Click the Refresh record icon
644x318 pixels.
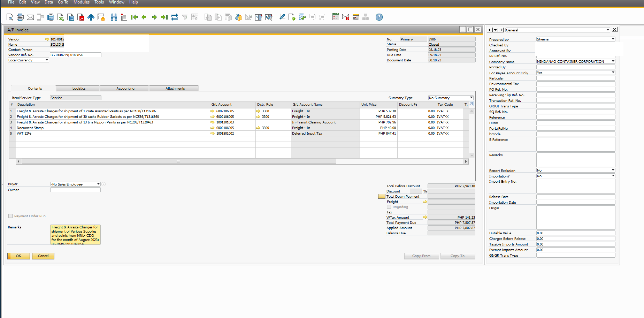pos(175,17)
